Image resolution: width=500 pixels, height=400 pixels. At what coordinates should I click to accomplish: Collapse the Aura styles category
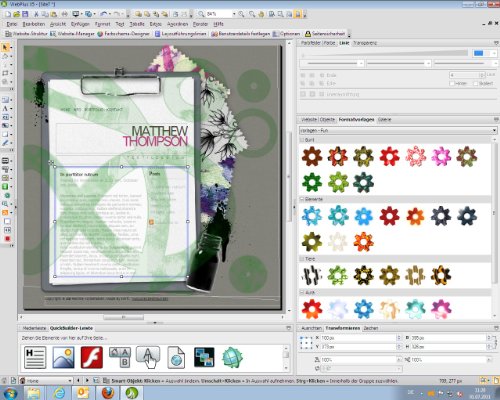[302, 292]
